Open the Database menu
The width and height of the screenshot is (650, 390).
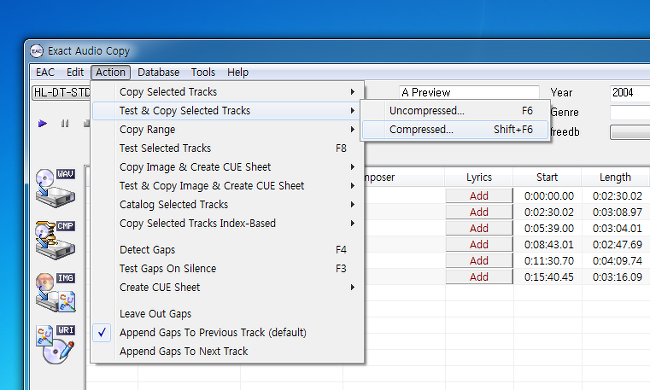[x=158, y=72]
